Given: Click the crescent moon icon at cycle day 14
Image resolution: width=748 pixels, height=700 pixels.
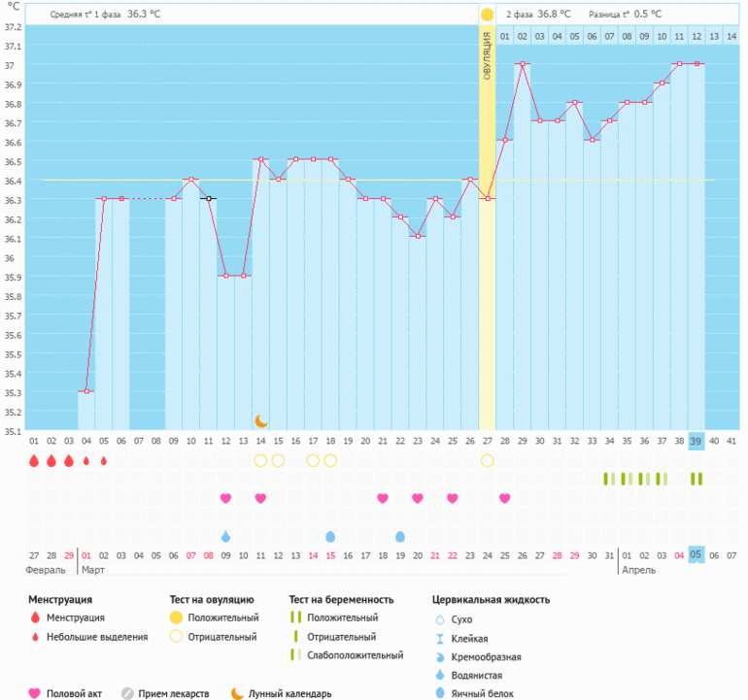Looking at the screenshot, I should 261,420.
